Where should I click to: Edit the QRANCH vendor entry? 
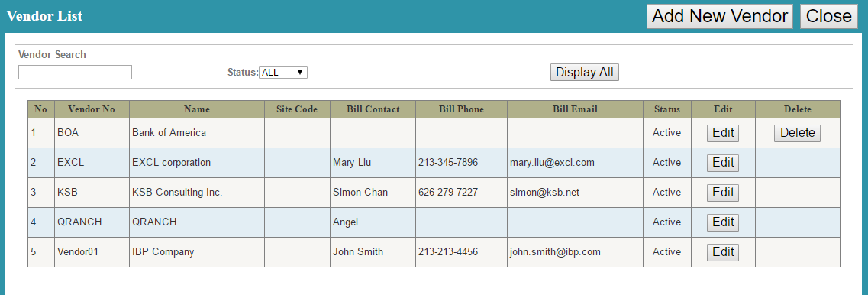723,222
